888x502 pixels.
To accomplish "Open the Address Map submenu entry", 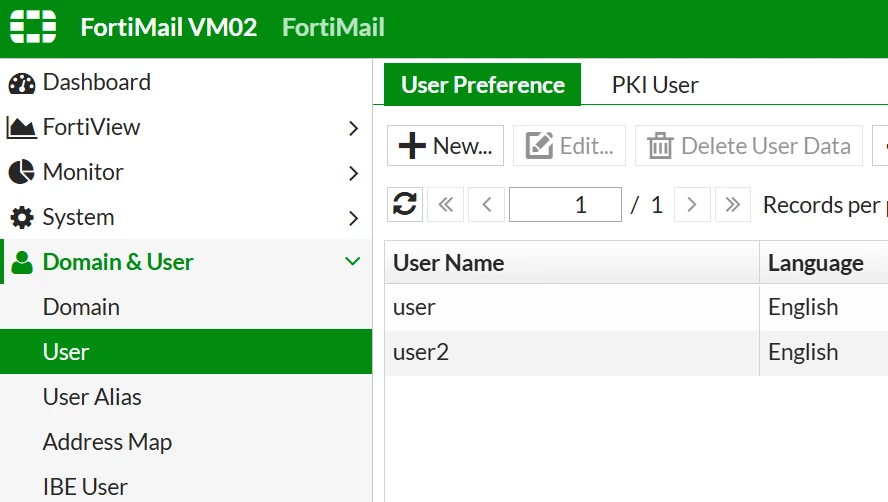I will pyautogui.click(x=186, y=441).
